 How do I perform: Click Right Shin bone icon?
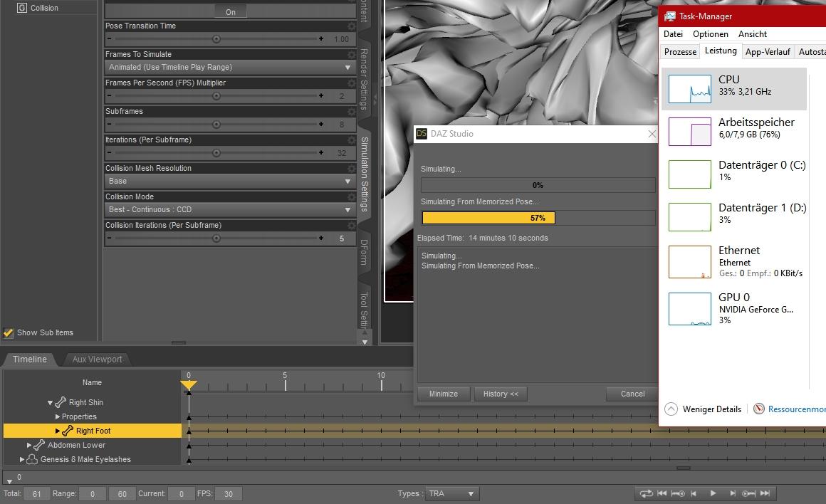[61, 402]
